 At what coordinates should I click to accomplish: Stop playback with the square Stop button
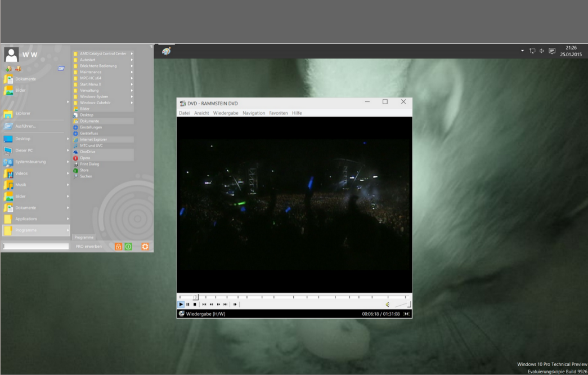[x=195, y=305]
